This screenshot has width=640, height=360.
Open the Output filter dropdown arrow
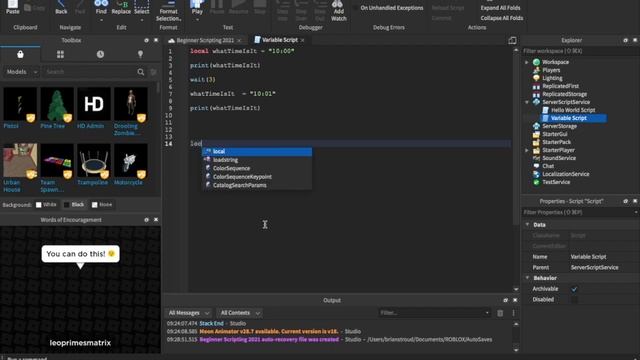(x=487, y=313)
